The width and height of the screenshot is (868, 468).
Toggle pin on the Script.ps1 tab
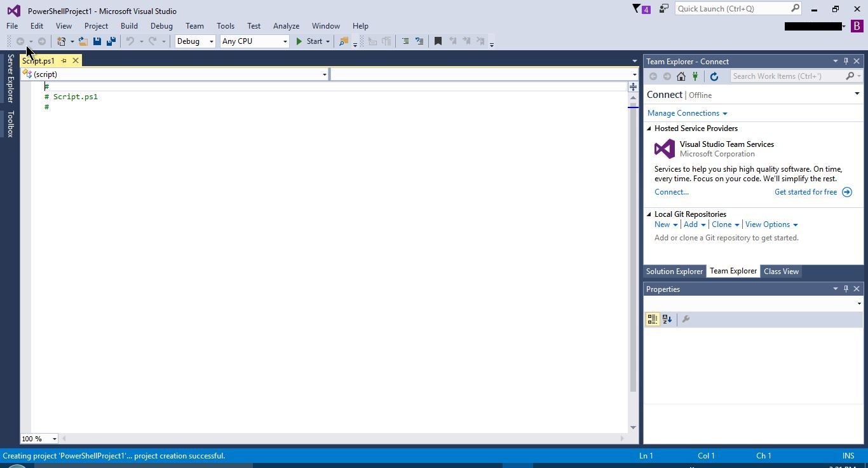point(64,61)
